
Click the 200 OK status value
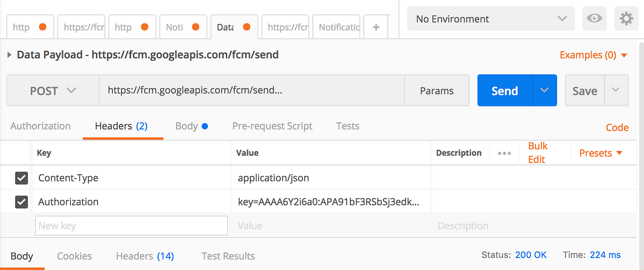coord(531,255)
